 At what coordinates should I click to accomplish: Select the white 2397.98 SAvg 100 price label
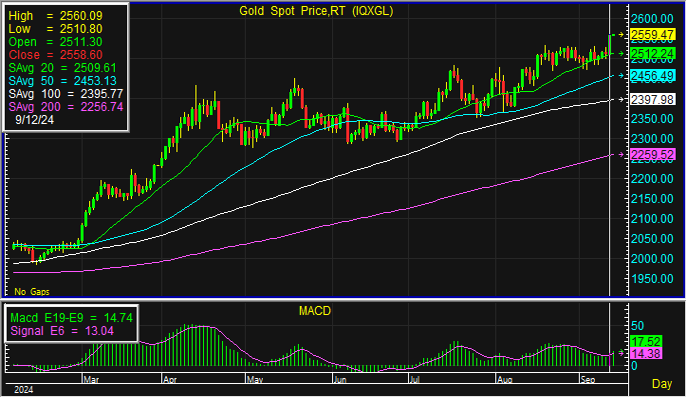[652, 100]
